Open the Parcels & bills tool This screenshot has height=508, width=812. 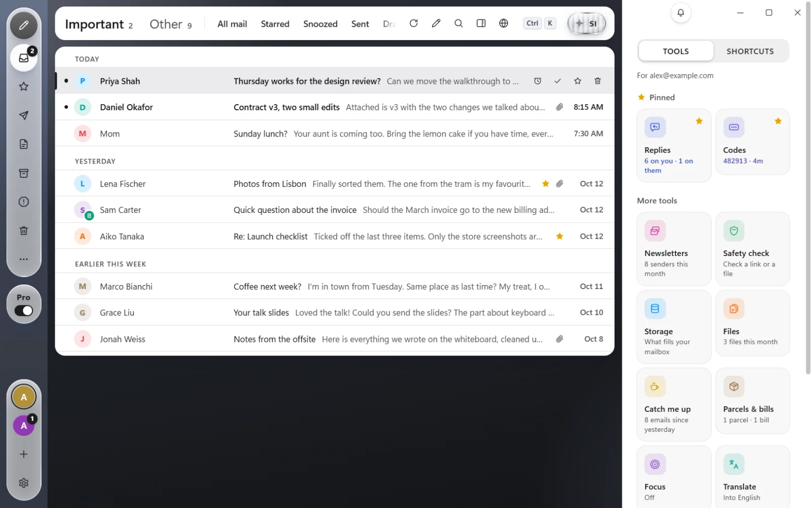(x=753, y=401)
